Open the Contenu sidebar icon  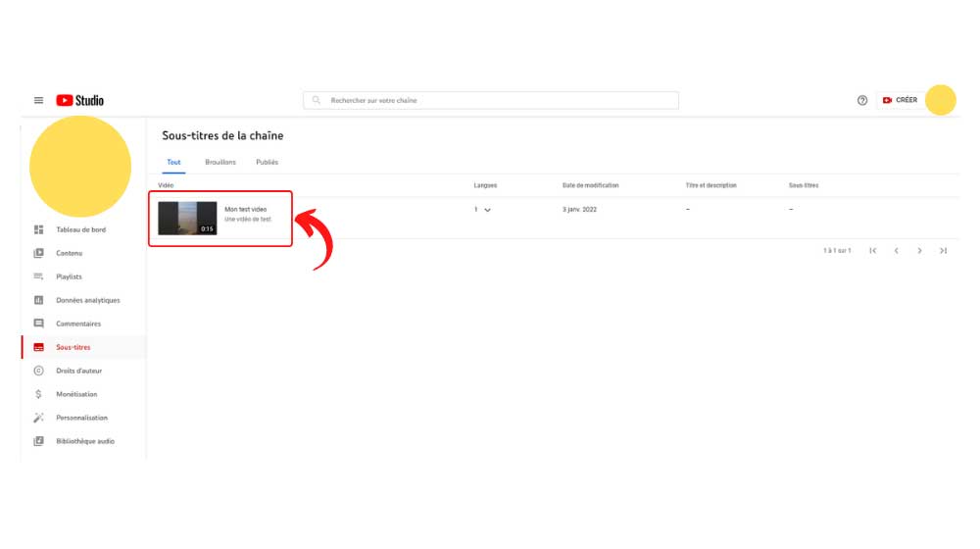(x=39, y=253)
